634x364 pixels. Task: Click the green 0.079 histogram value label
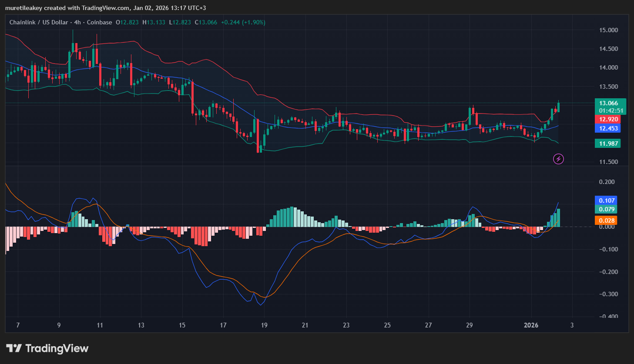point(607,210)
